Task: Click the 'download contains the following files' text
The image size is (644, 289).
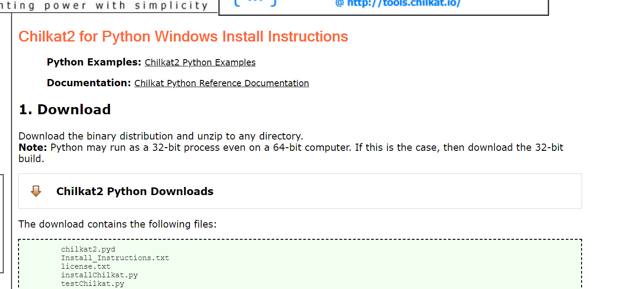Action: coord(117,224)
